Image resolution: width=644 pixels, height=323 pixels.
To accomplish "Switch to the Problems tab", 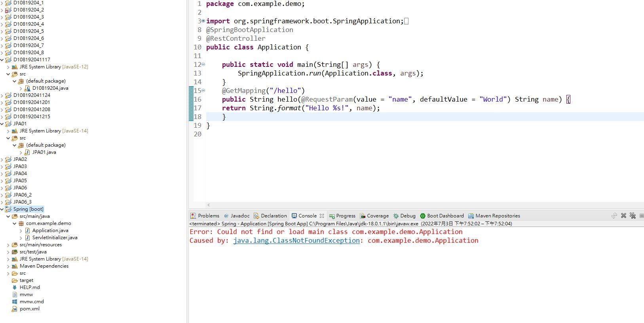I will click(205, 216).
